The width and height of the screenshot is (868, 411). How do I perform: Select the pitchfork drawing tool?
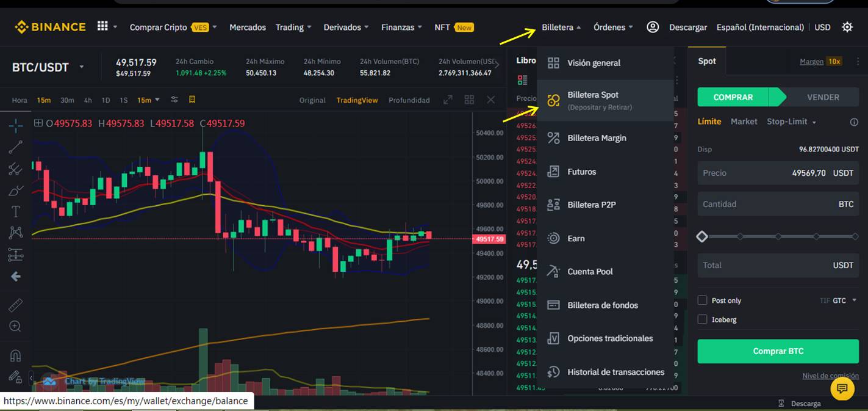point(16,169)
